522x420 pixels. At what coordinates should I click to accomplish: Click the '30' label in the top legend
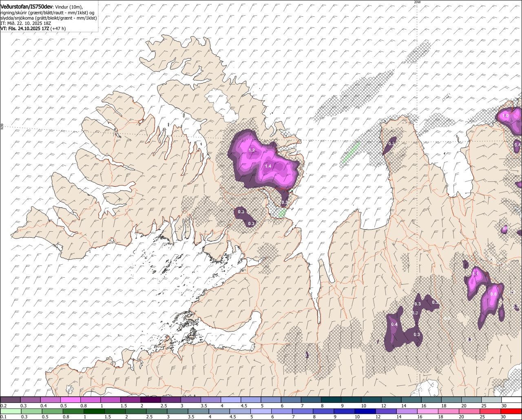tap(504, 406)
